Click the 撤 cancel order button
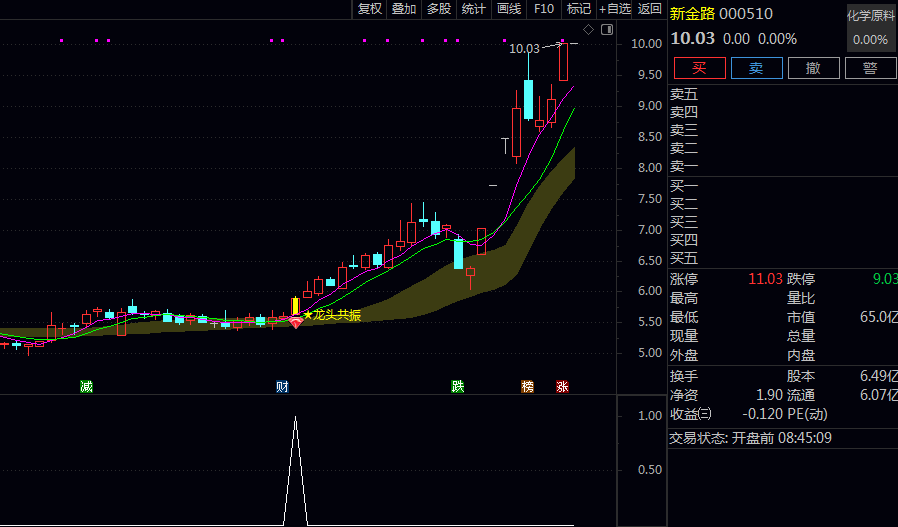The image size is (898, 527). click(x=814, y=68)
